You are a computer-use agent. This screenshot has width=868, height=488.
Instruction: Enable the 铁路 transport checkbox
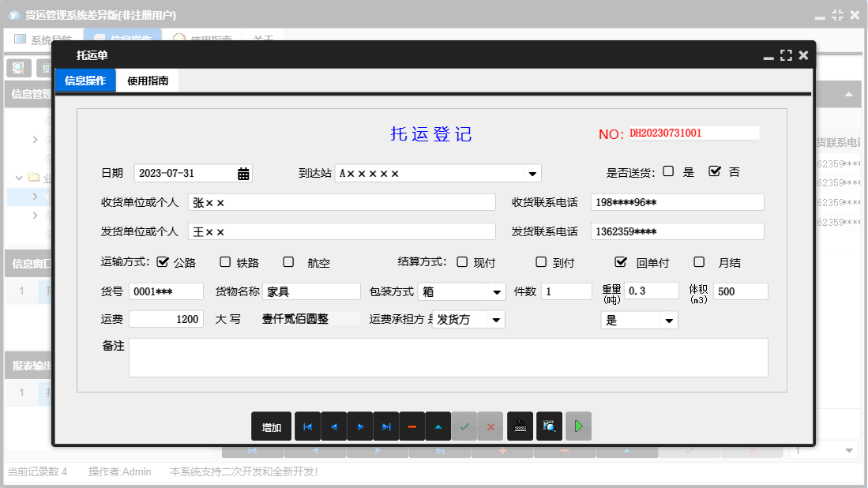click(225, 262)
